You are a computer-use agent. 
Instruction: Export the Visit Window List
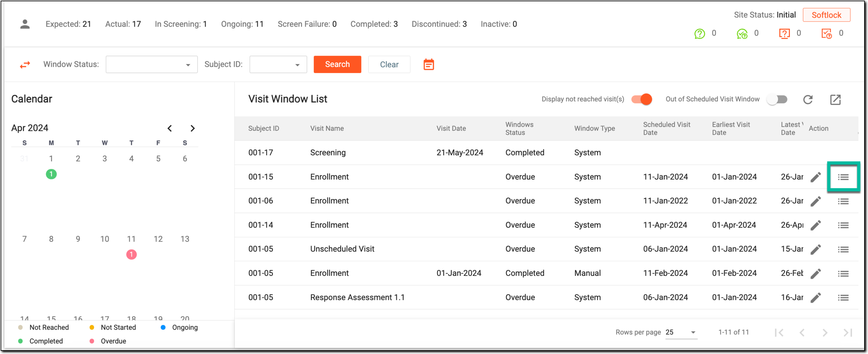pos(835,100)
